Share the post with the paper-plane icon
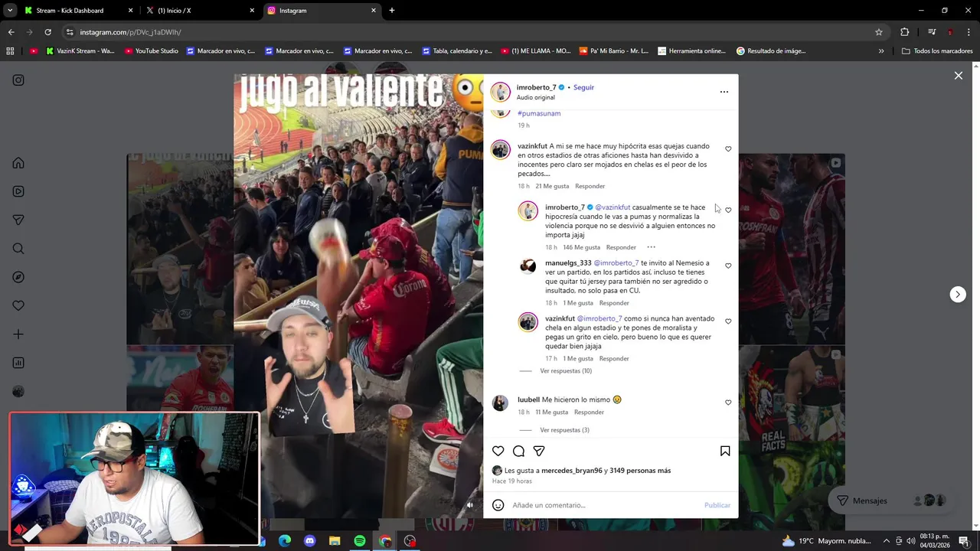The width and height of the screenshot is (980, 551). [539, 451]
